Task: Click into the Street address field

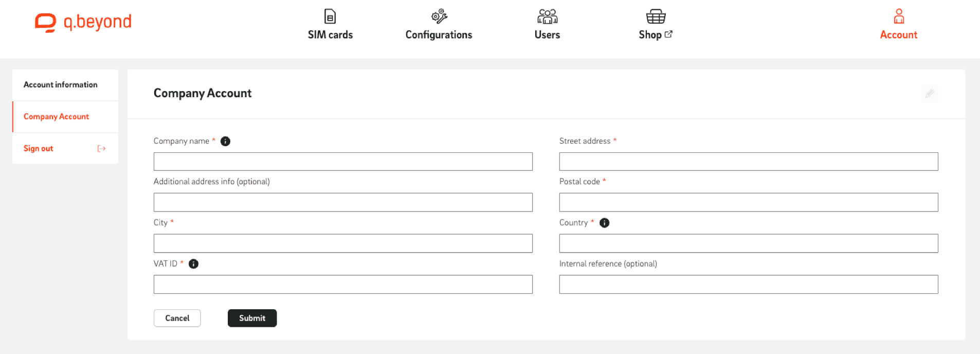Action: click(x=748, y=162)
